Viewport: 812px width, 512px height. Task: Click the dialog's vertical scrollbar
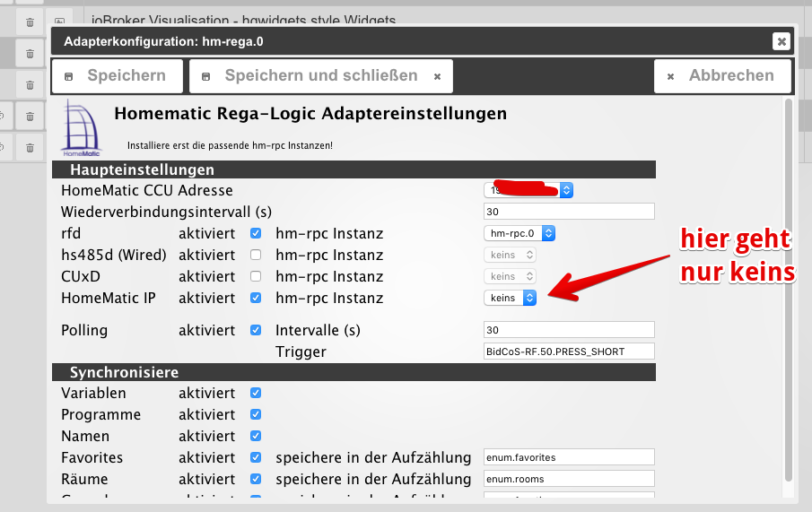point(789,290)
